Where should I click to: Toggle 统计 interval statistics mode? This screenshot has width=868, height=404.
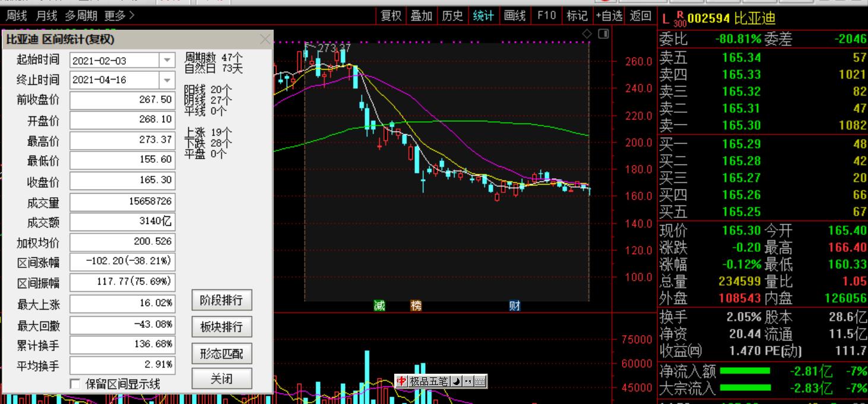pos(483,16)
